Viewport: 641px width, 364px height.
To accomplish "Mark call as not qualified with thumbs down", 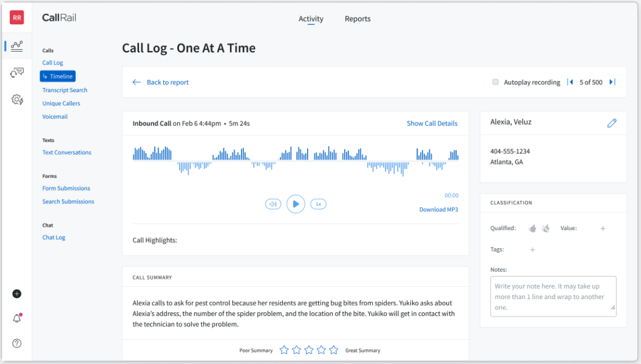I will coord(546,229).
